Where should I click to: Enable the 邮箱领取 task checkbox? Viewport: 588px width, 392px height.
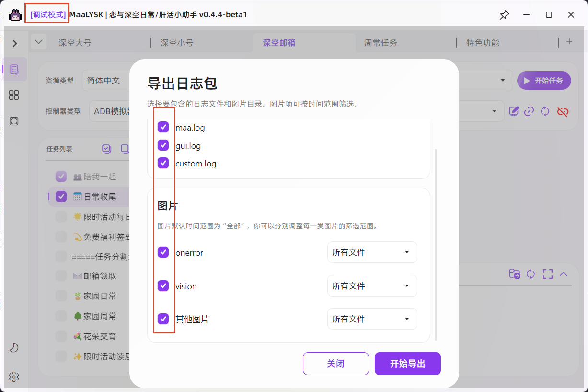pyautogui.click(x=61, y=276)
